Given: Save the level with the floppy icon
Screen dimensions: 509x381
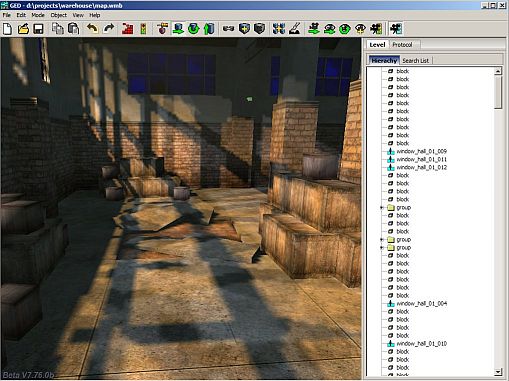Looking at the screenshot, I should tap(38, 29).
